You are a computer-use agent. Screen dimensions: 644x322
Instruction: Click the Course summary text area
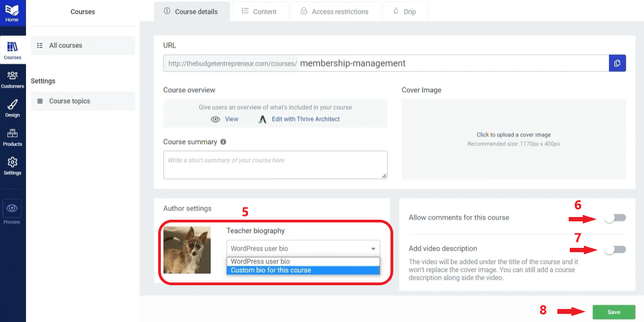[x=275, y=165]
